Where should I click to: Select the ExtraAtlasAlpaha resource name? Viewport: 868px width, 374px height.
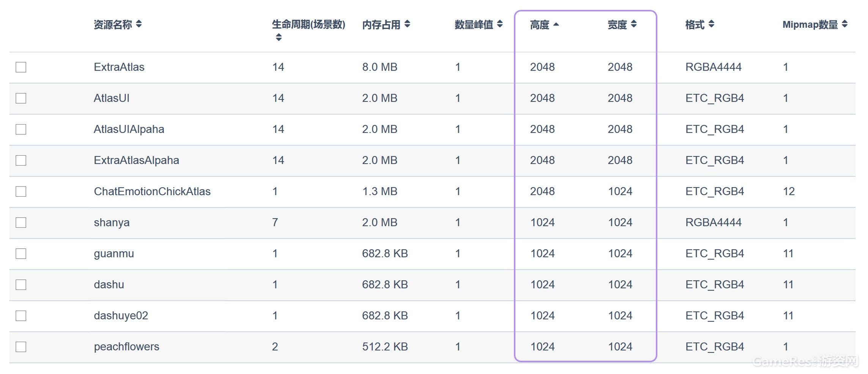(x=137, y=161)
